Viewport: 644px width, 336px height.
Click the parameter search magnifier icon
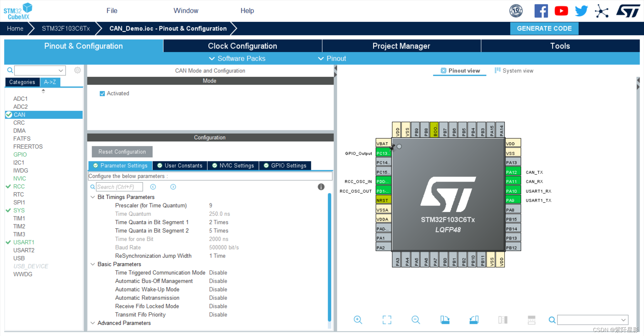(x=93, y=187)
